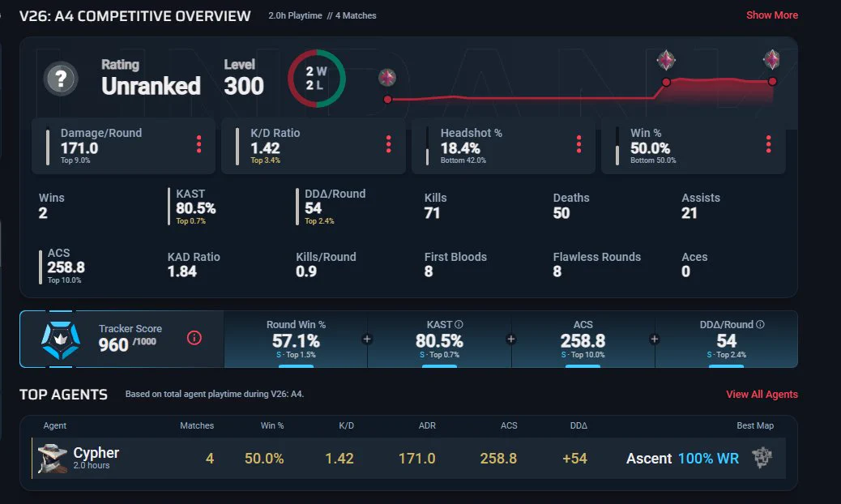Click the Tracker Score 960 value

[113, 344]
